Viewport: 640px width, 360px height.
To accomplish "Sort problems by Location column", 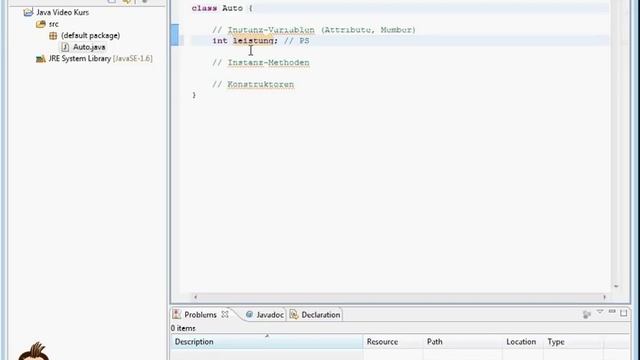I will (x=523, y=342).
